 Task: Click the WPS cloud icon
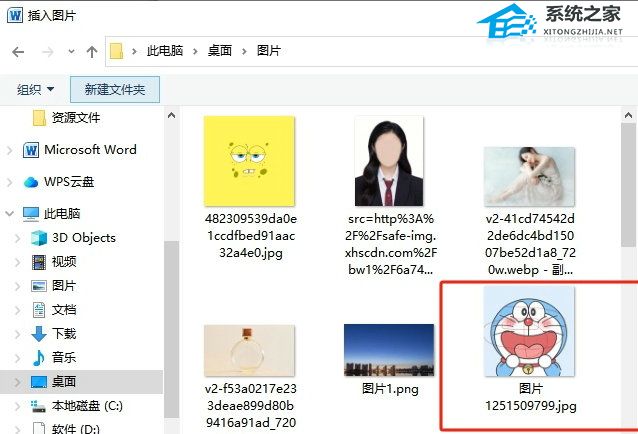[x=31, y=182]
